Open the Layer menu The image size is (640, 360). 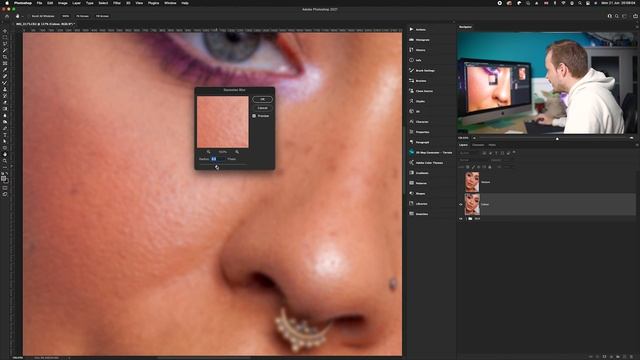tap(76, 3)
